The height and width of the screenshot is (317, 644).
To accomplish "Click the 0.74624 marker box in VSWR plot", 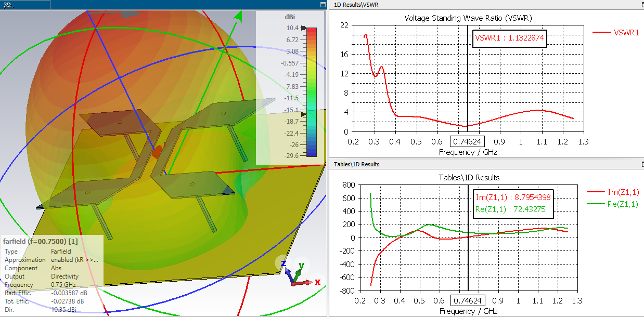I will pos(467,141).
